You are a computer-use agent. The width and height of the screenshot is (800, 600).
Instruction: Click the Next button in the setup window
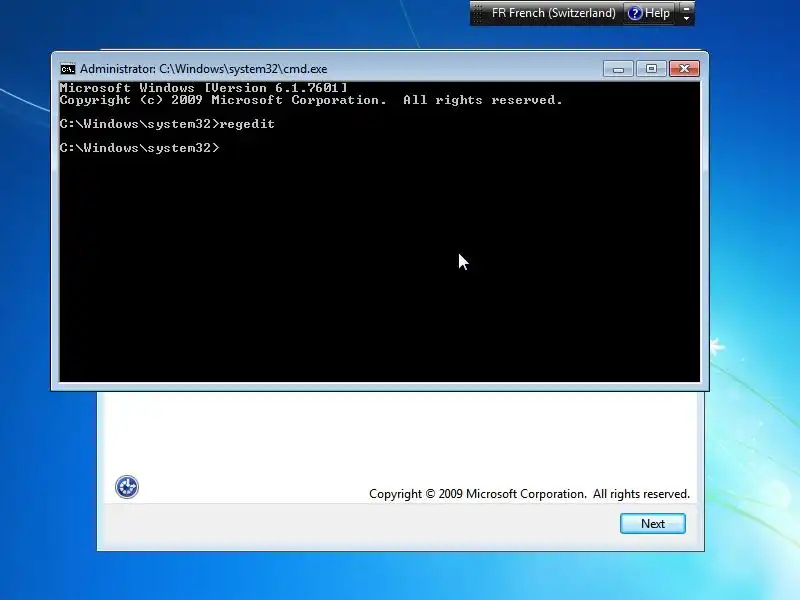(653, 523)
